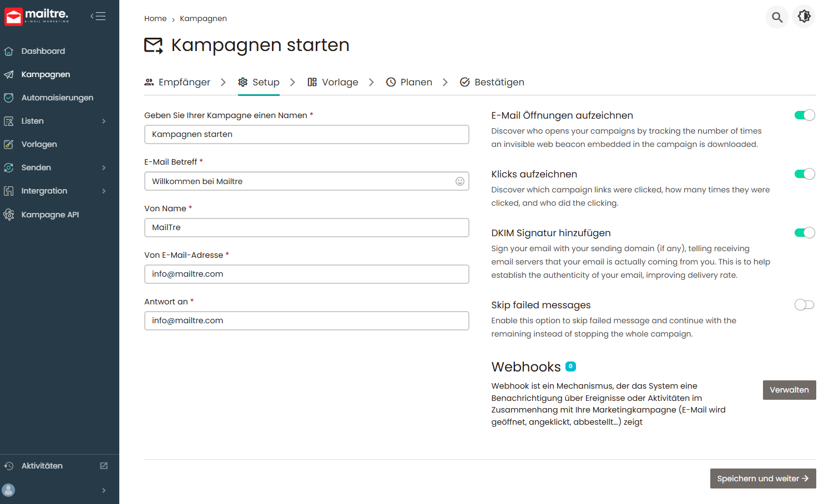
Task: Enable Skip failed messages
Action: [x=803, y=304]
